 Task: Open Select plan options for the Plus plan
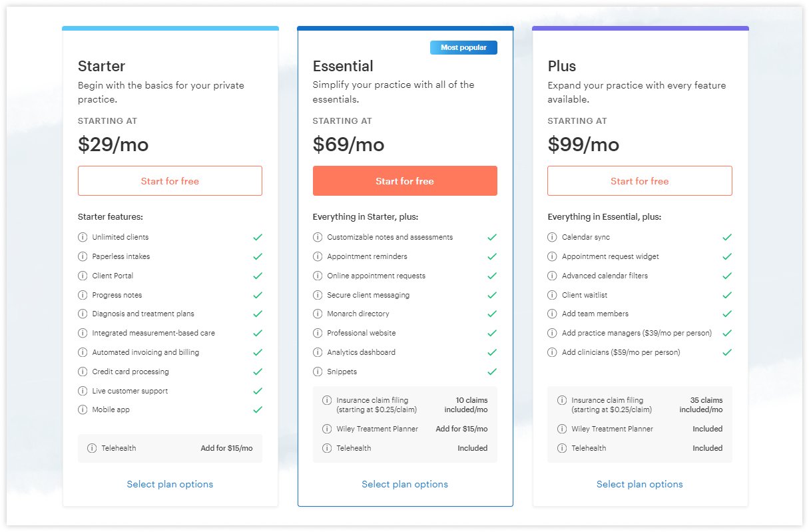(640, 484)
